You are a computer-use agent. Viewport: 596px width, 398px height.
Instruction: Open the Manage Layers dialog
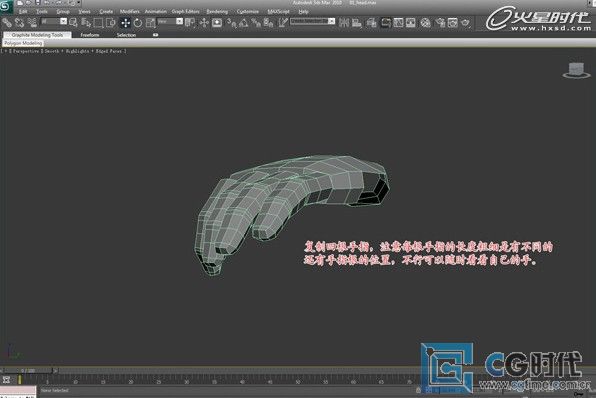[371, 23]
